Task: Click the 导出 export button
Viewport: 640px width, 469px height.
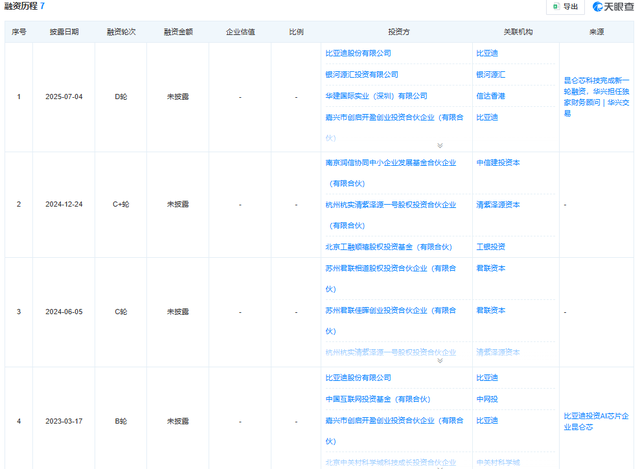Action: tap(565, 7)
